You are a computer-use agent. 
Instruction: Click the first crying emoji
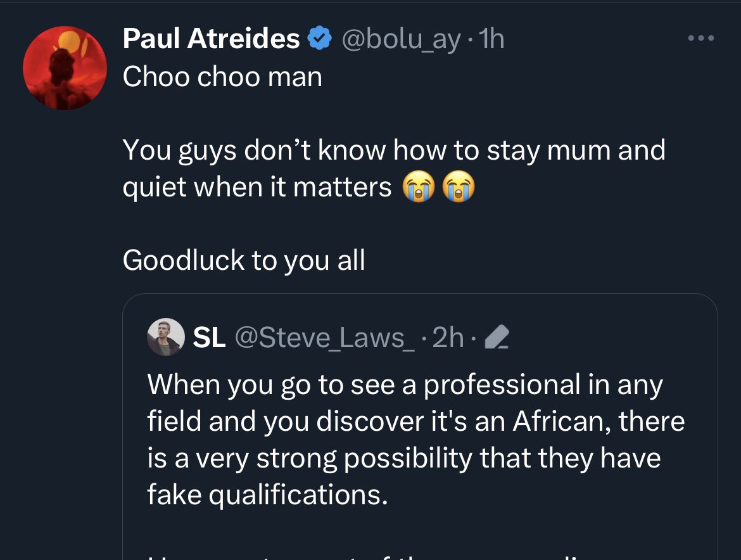click(419, 188)
